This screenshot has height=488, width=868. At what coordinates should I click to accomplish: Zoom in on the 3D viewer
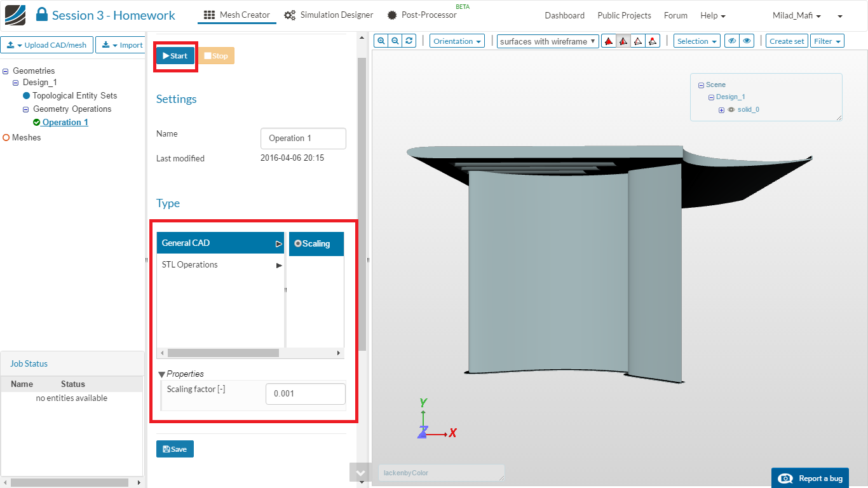[381, 41]
